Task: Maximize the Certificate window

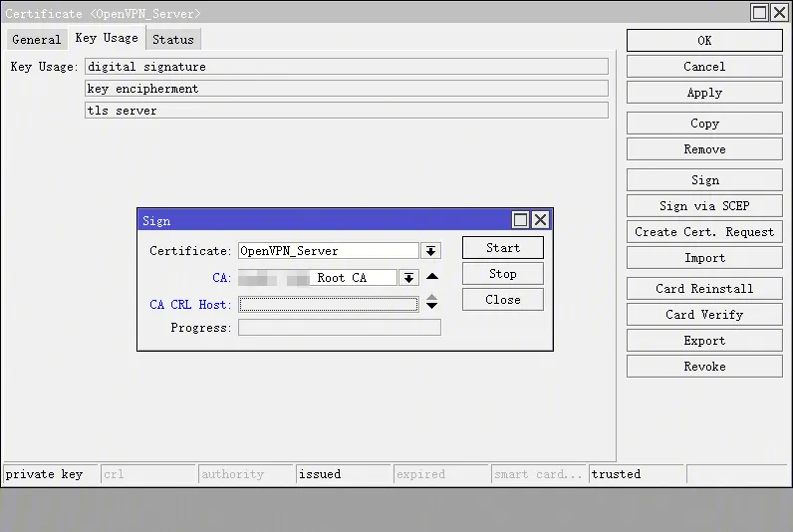Action: point(759,13)
